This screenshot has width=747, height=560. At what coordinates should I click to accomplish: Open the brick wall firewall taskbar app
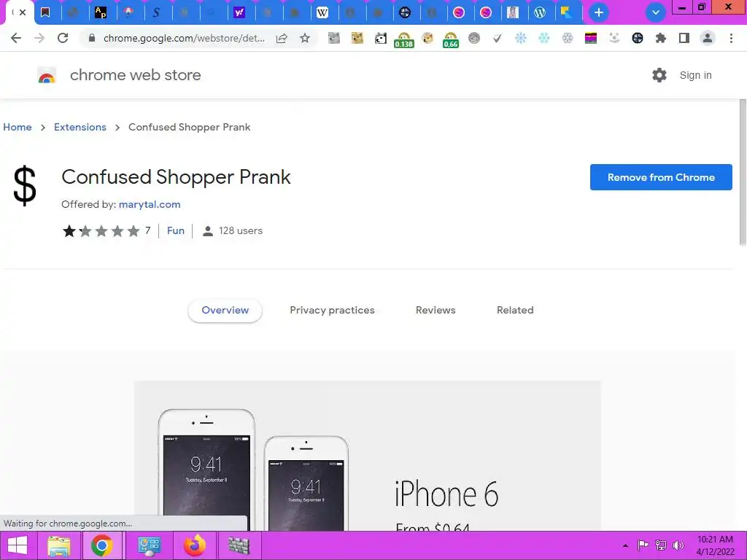(x=239, y=545)
